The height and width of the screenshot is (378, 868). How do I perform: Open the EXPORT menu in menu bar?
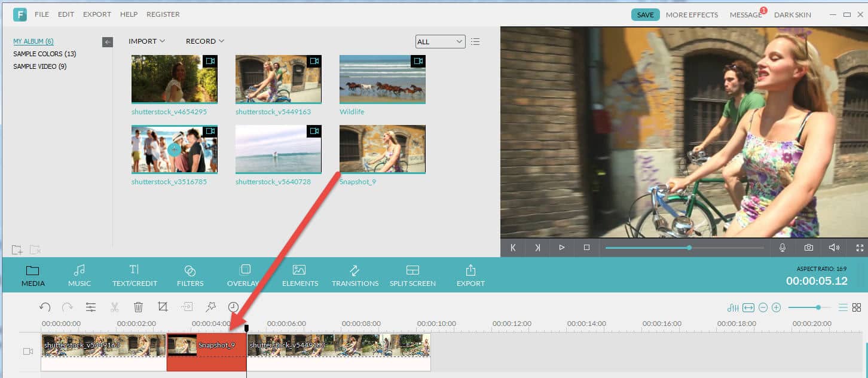coord(97,14)
